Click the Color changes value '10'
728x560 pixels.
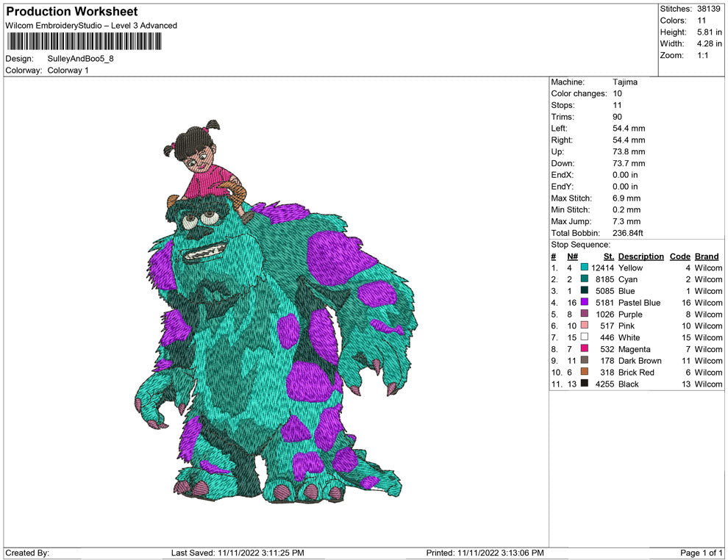tap(617, 94)
